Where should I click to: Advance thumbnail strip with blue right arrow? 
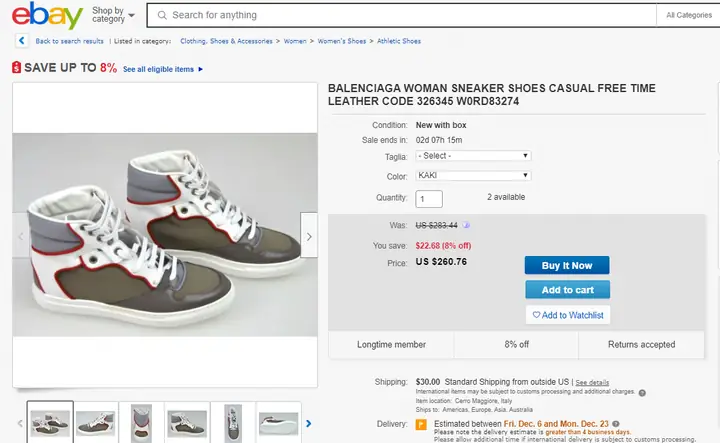click(x=309, y=424)
